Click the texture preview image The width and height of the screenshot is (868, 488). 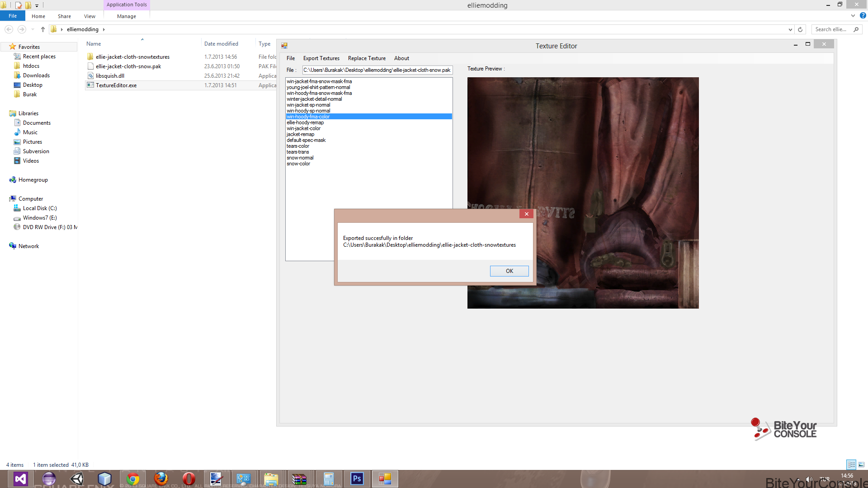tap(583, 193)
